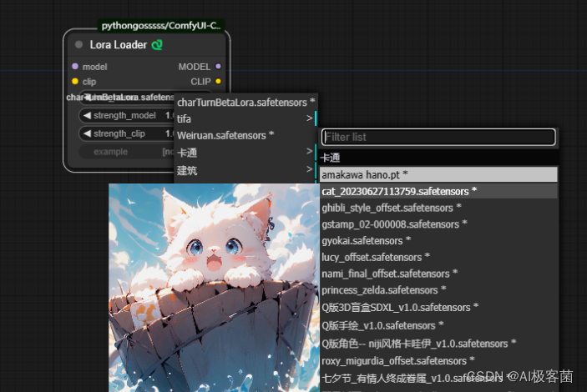Click the model input connector dot
587x392 pixels.
point(75,66)
